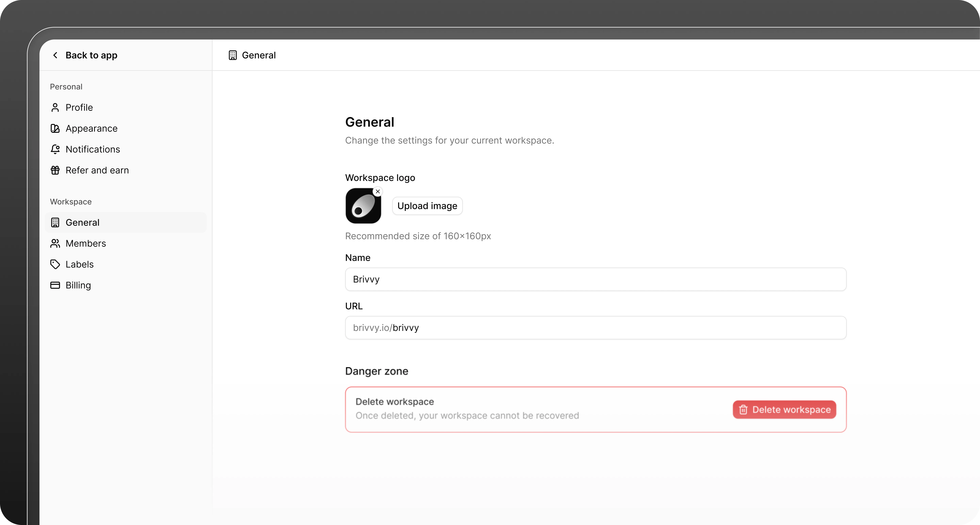Image resolution: width=980 pixels, height=525 pixels.
Task: Click the building icon in the General header
Action: tap(233, 55)
